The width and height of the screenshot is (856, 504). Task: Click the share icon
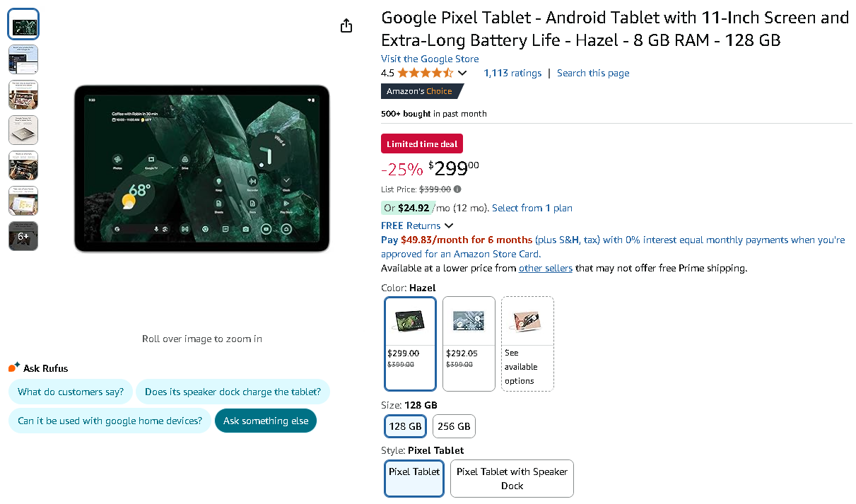coord(346,25)
